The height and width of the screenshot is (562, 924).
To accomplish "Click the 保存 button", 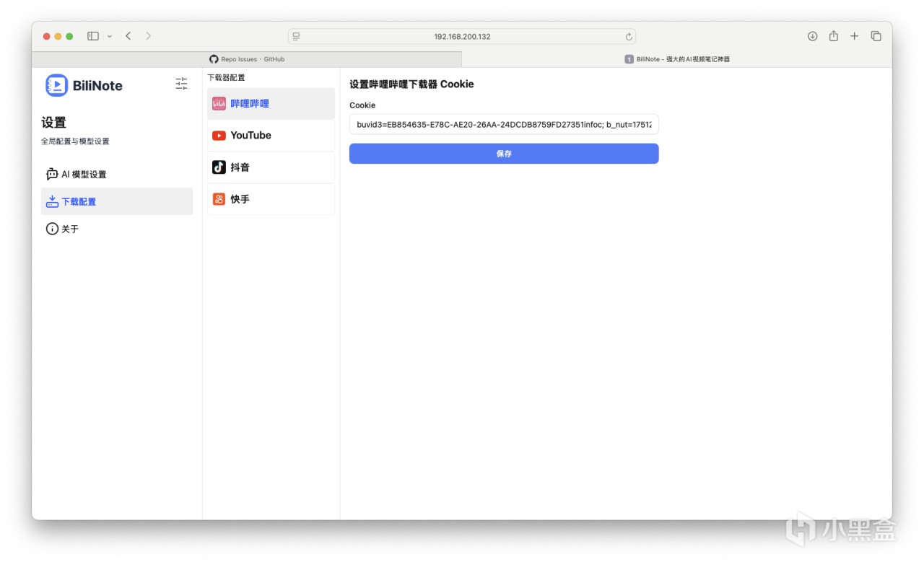I will pos(504,154).
